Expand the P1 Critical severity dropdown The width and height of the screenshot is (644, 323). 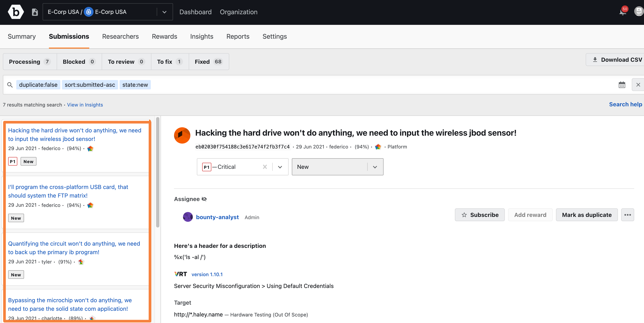coord(280,167)
